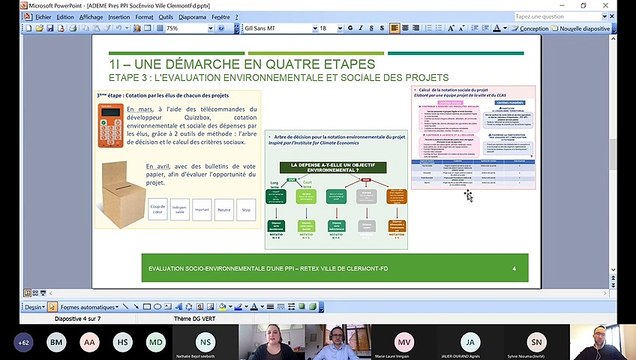Image resolution: width=636 pixels, height=360 pixels.
Task: Open the Conception design pane
Action: pyautogui.click(x=530, y=28)
